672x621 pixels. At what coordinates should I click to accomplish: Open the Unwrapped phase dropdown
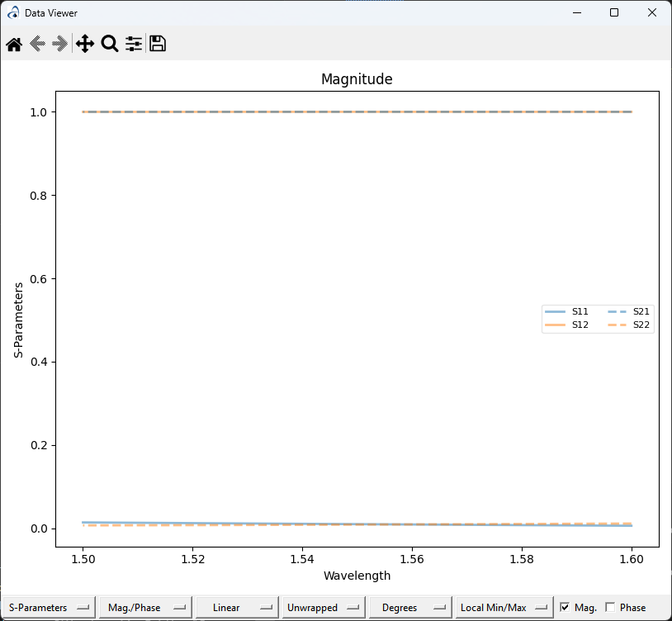tap(324, 607)
